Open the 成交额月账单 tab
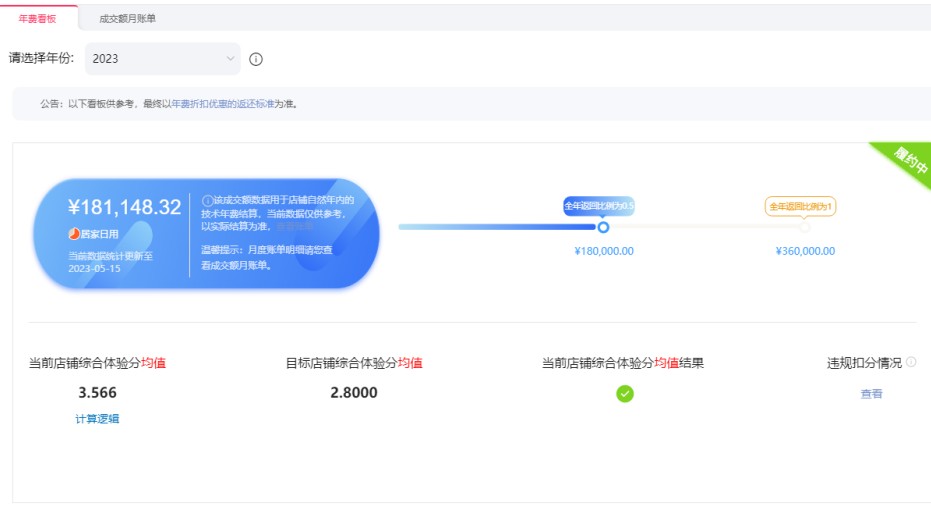Screen dimensions: 931x505 127,18
